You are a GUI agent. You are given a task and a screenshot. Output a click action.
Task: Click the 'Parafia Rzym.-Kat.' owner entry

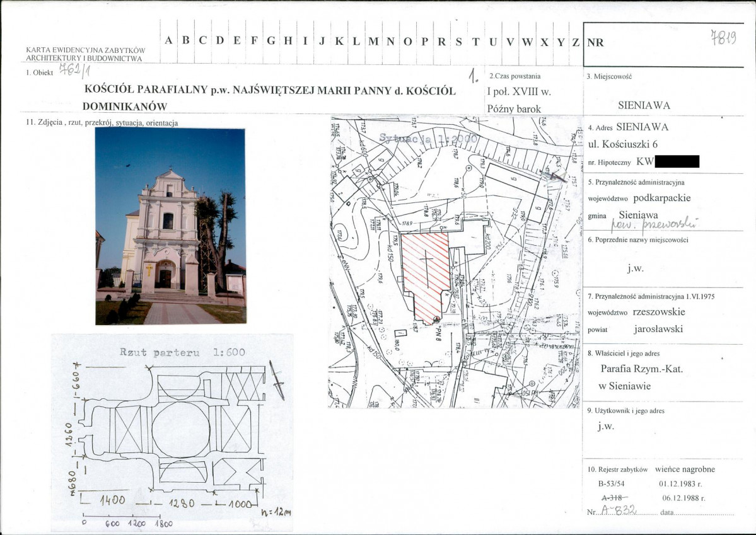(642, 368)
